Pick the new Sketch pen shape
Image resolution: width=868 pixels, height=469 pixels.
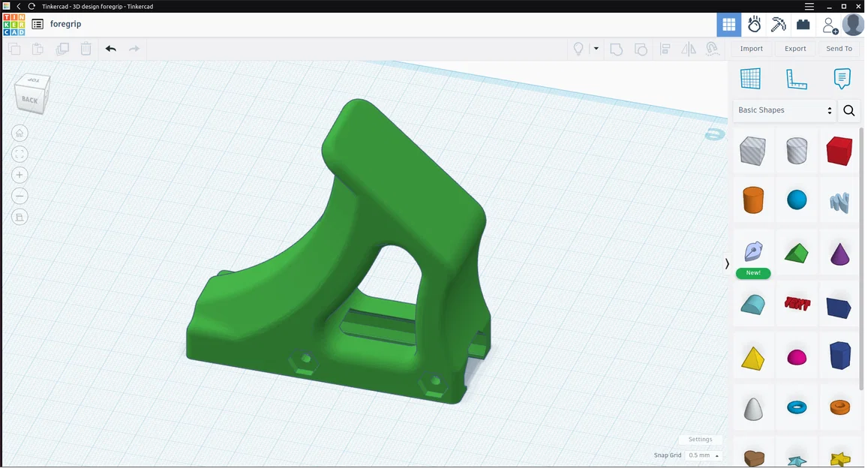753,251
